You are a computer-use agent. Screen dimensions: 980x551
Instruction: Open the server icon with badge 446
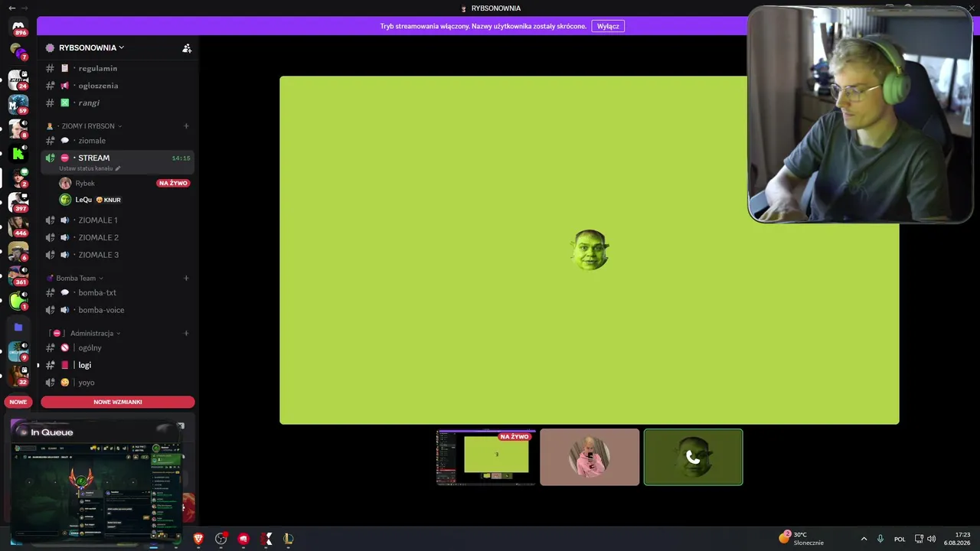(18, 226)
